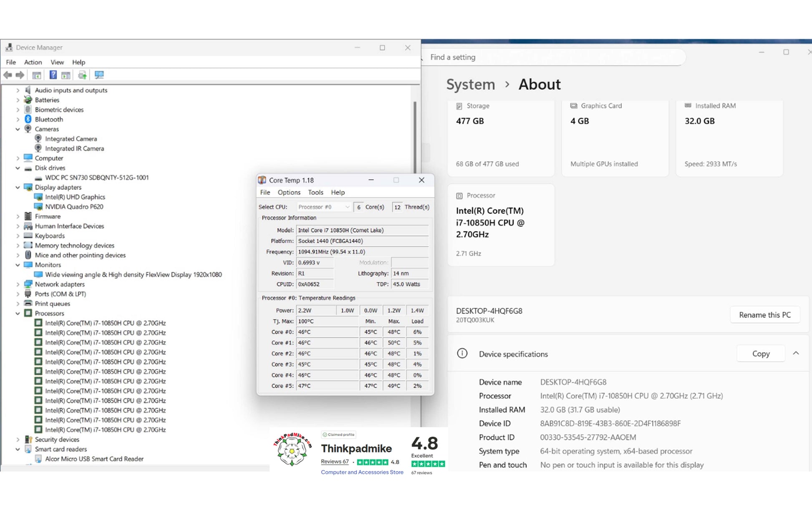Click the Help question mark toolbar icon
The image size is (812, 510).
(x=53, y=75)
